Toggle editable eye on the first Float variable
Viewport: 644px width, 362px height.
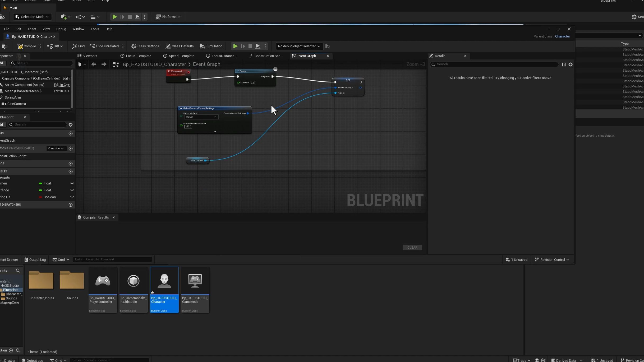72,183
